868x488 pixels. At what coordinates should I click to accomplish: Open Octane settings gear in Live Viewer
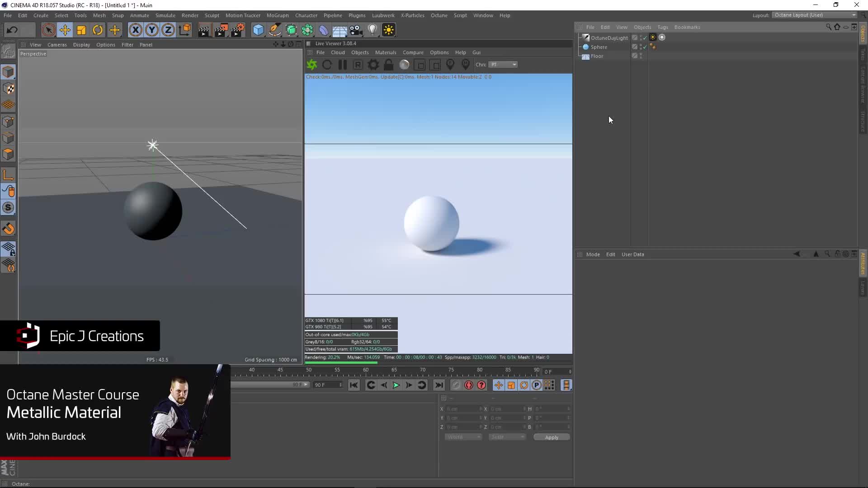tap(373, 65)
